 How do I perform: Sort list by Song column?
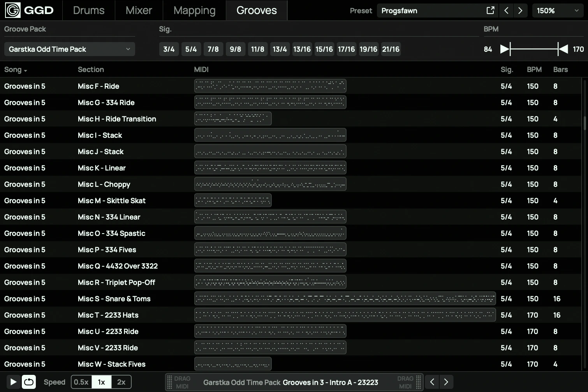pos(16,70)
